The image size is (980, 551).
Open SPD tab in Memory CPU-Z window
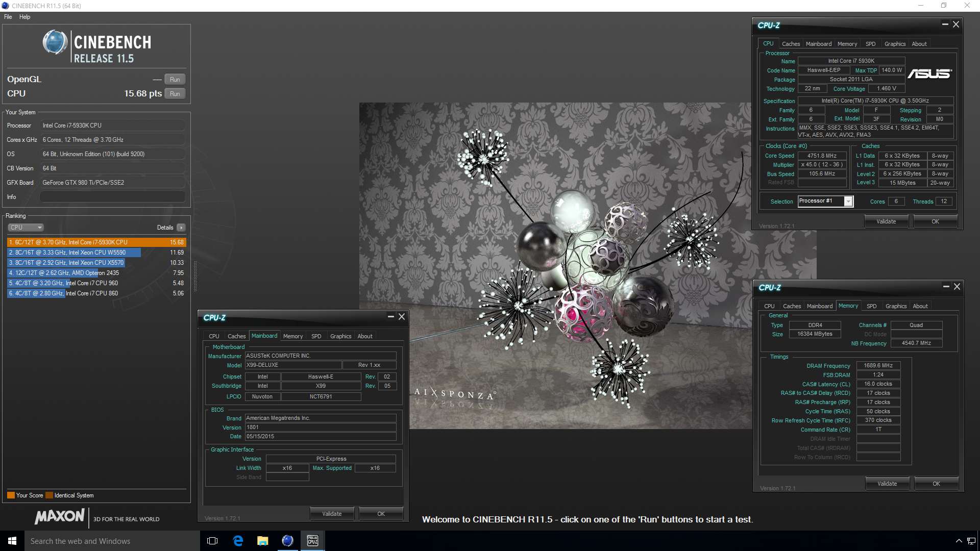(x=872, y=306)
